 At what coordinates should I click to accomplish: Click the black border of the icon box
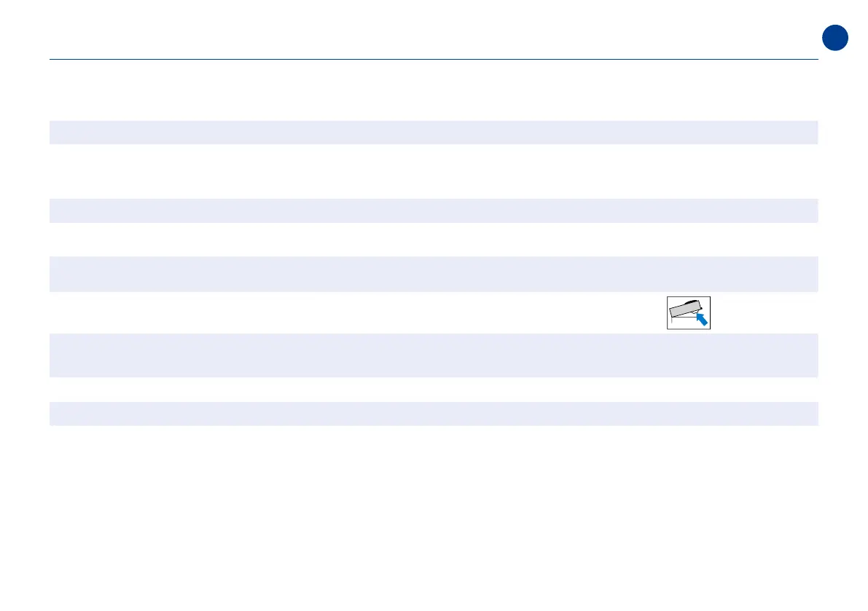pyautogui.click(x=688, y=297)
